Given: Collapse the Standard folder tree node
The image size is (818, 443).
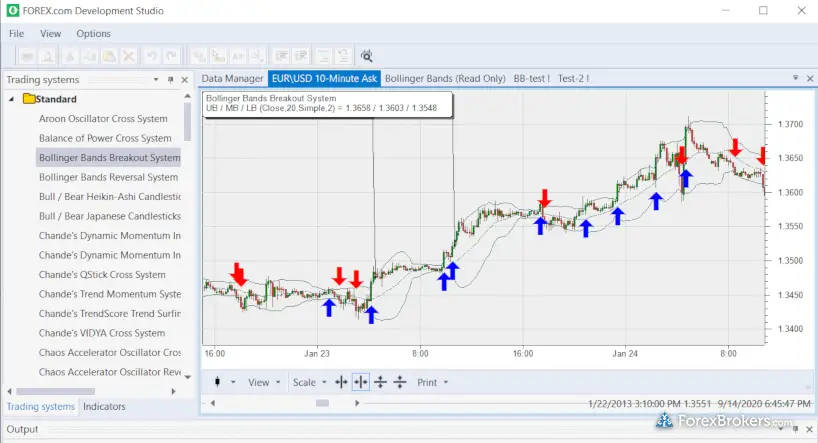Looking at the screenshot, I should pyautogui.click(x=11, y=99).
